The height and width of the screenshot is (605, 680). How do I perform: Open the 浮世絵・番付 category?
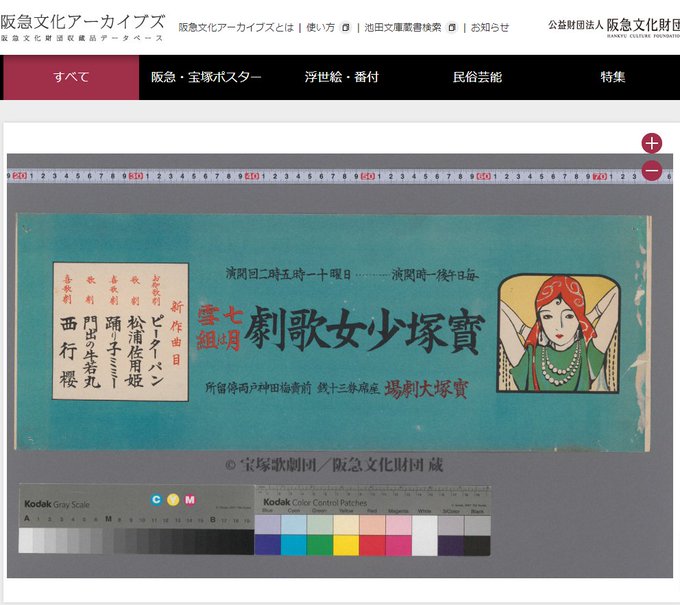pos(342,77)
